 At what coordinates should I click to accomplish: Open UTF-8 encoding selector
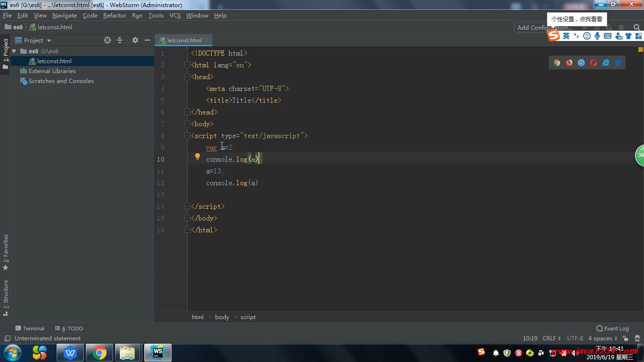point(575,338)
